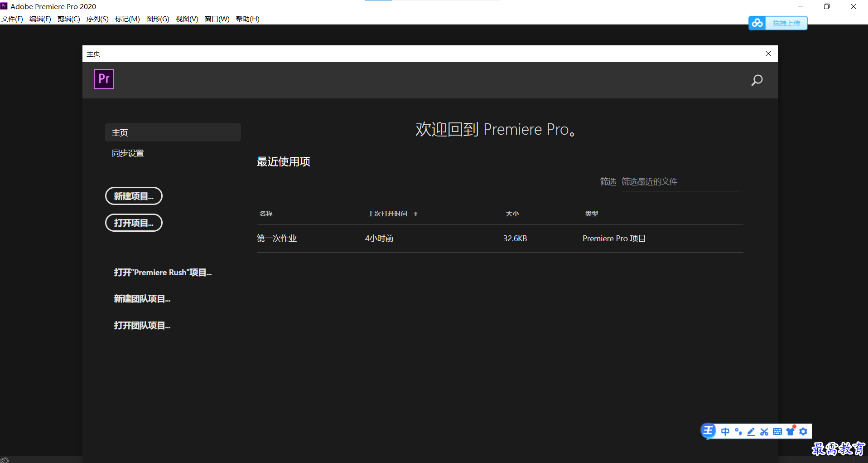Click 新建团队项目 link
This screenshot has height=463, width=868.
[x=142, y=299]
